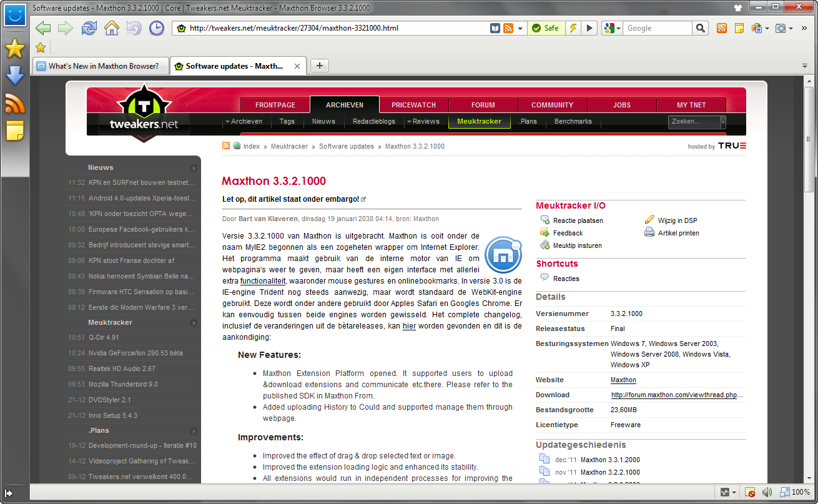Open the resource monitor icon in the status bar
818x504 pixels.
(x=725, y=492)
